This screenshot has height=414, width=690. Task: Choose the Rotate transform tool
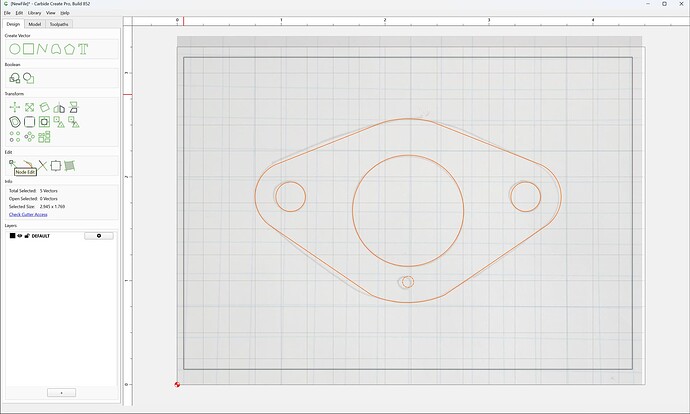(x=44, y=107)
